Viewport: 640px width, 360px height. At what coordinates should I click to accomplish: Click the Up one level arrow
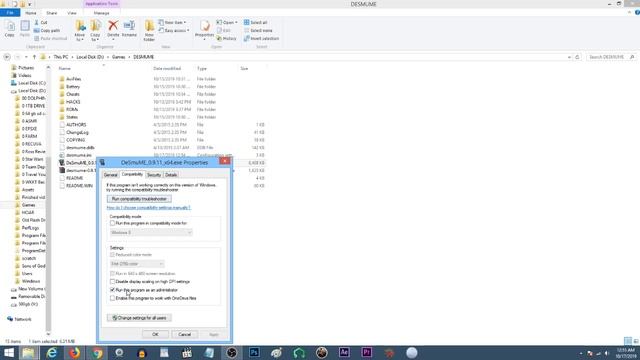(x=34, y=57)
